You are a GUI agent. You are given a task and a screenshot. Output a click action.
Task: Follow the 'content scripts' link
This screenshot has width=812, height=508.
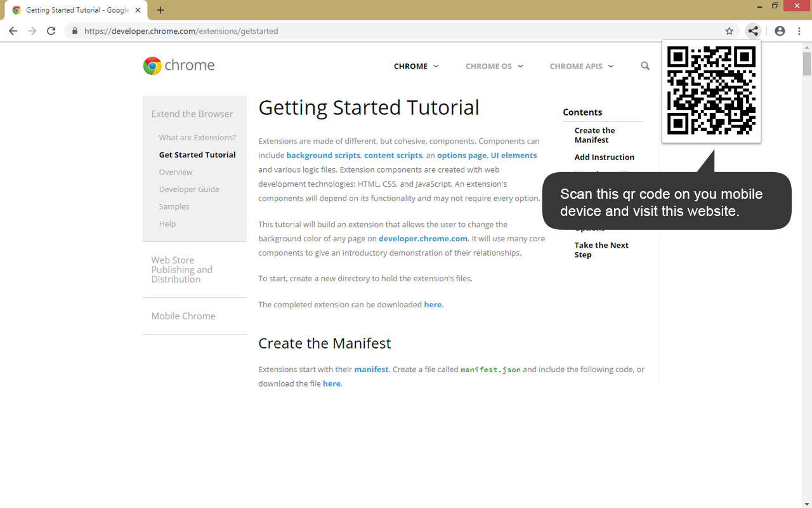393,155
